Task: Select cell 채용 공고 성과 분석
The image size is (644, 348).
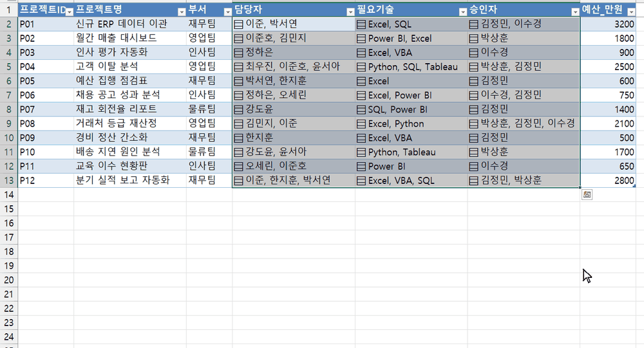Action: [130, 95]
